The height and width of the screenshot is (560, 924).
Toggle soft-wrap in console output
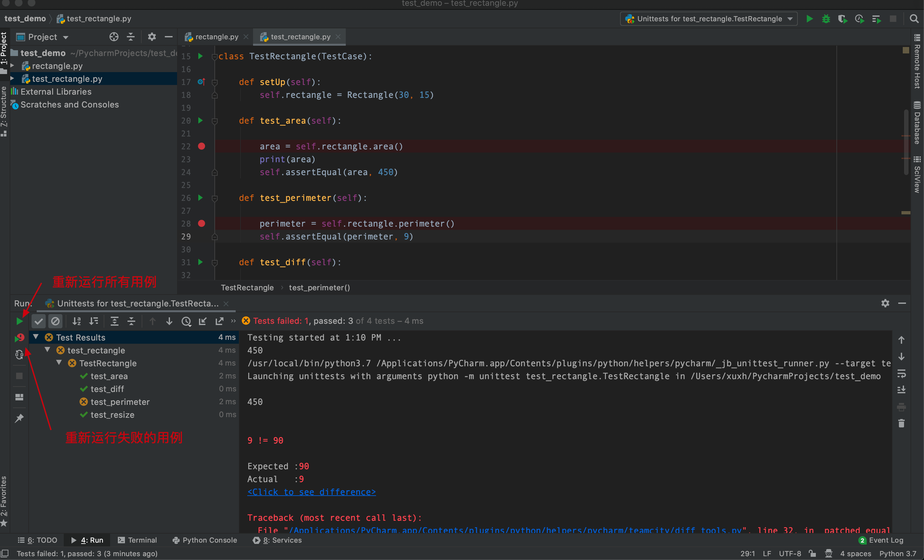pos(901,373)
